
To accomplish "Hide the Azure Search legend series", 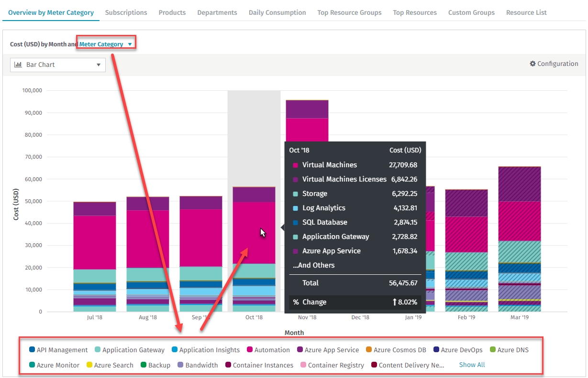I will 110,365.
